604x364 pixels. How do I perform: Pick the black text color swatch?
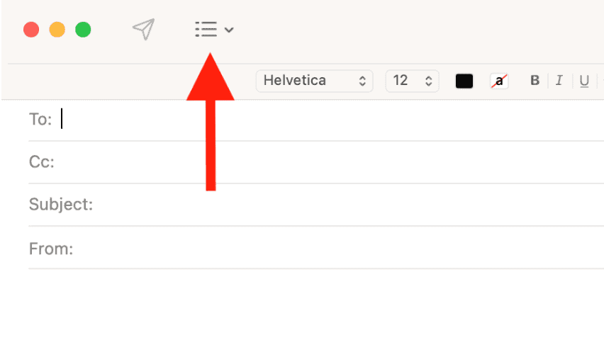[x=464, y=81]
